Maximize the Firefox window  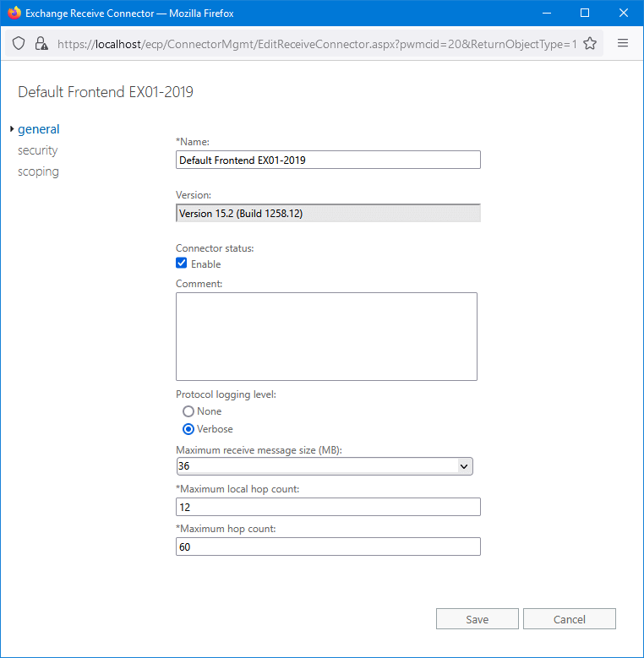(584, 14)
